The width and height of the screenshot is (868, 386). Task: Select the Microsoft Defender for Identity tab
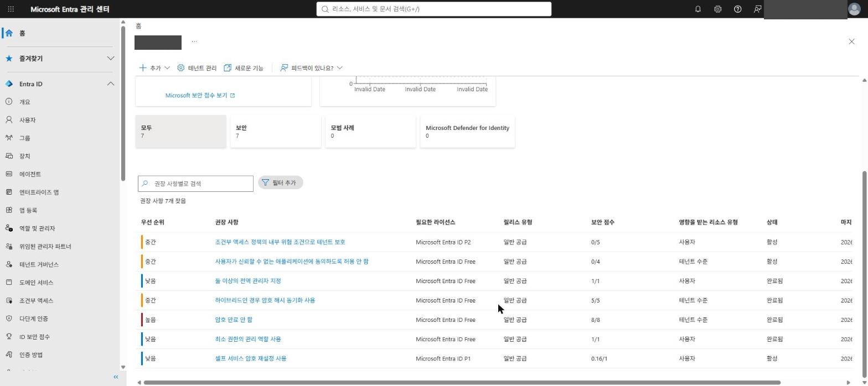(x=468, y=132)
